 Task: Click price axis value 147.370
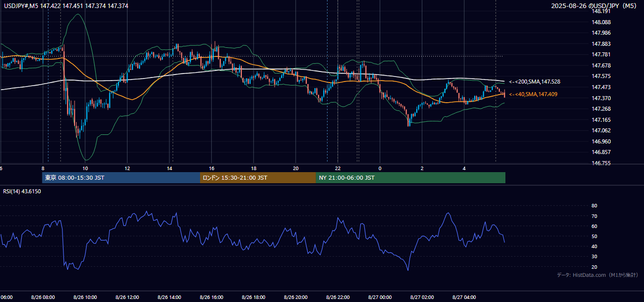coord(602,98)
